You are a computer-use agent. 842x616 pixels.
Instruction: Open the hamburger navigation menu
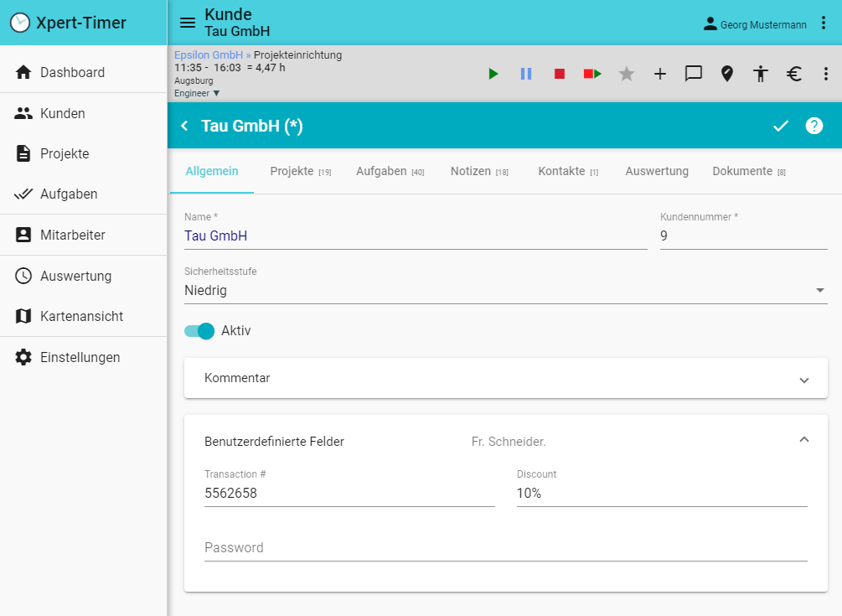188,23
